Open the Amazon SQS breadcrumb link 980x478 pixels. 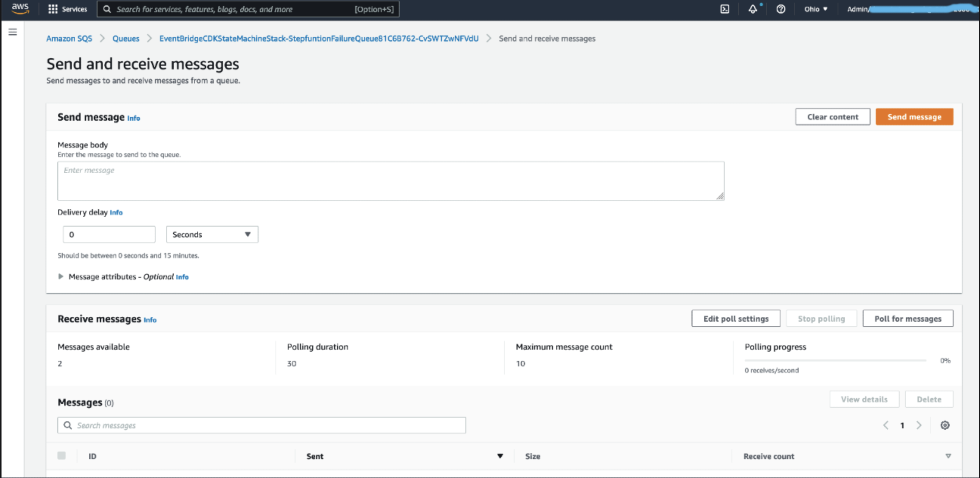tap(69, 39)
